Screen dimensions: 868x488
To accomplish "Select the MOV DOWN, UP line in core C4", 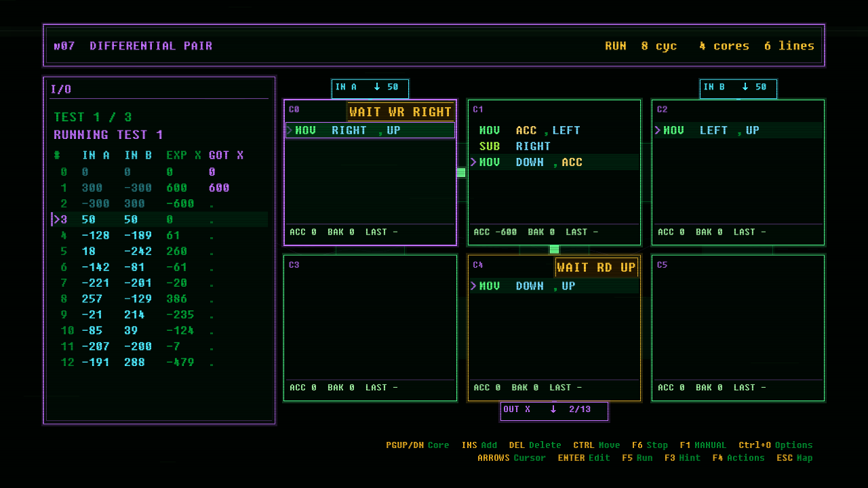I will [x=554, y=286].
